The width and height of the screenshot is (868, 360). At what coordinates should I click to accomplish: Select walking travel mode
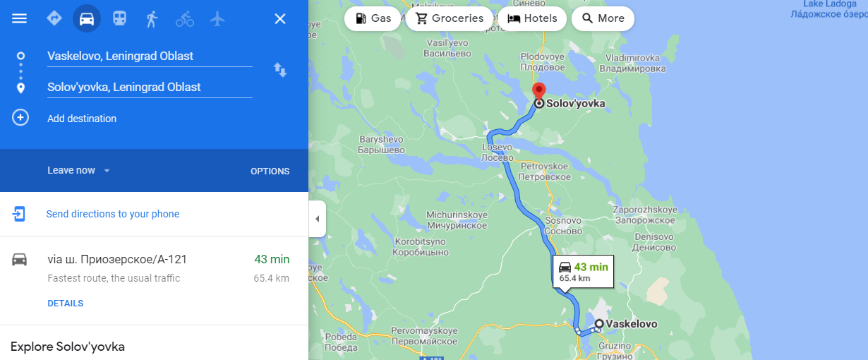click(x=152, y=18)
